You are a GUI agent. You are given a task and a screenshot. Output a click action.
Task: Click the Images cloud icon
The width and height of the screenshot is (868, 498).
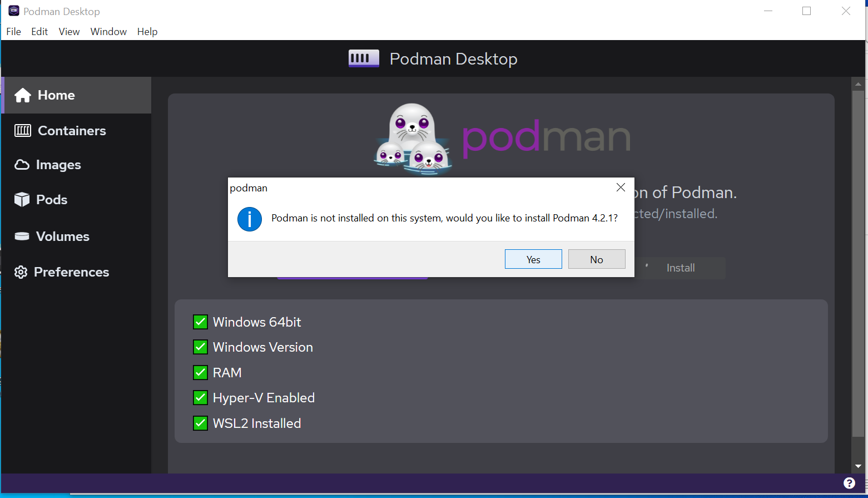point(22,165)
